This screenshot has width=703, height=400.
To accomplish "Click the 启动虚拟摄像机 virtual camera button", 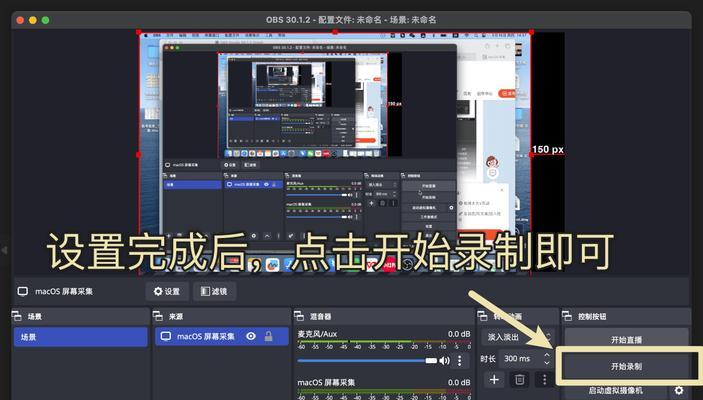I will [615, 391].
